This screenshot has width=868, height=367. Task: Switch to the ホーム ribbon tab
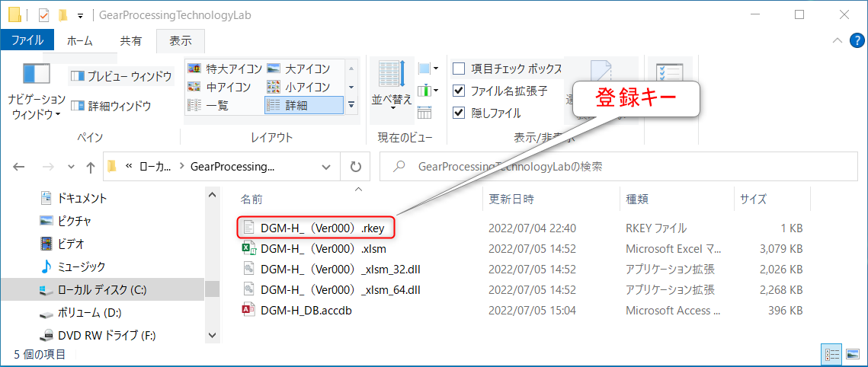click(80, 40)
